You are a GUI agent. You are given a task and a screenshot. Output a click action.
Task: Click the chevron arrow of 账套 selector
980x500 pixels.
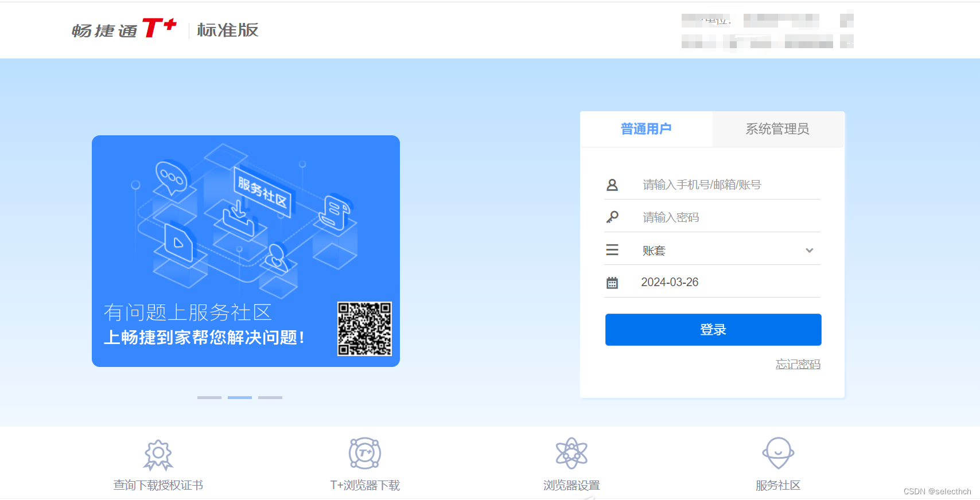click(810, 250)
